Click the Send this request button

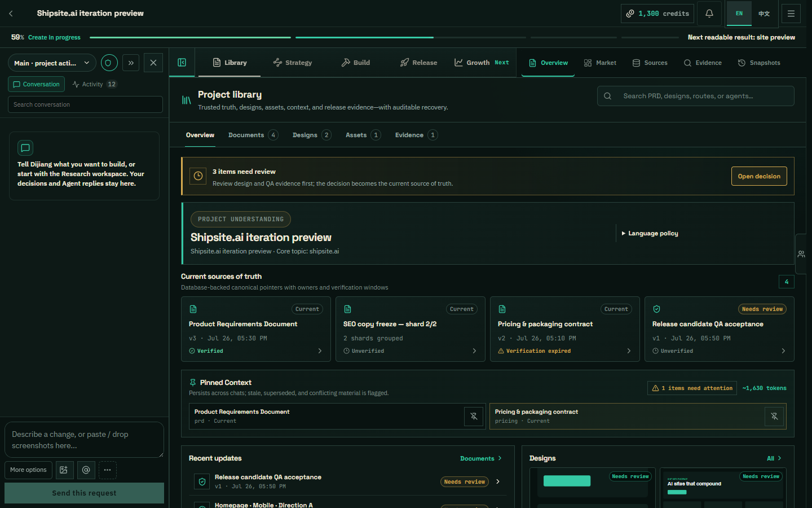pyautogui.click(x=85, y=493)
